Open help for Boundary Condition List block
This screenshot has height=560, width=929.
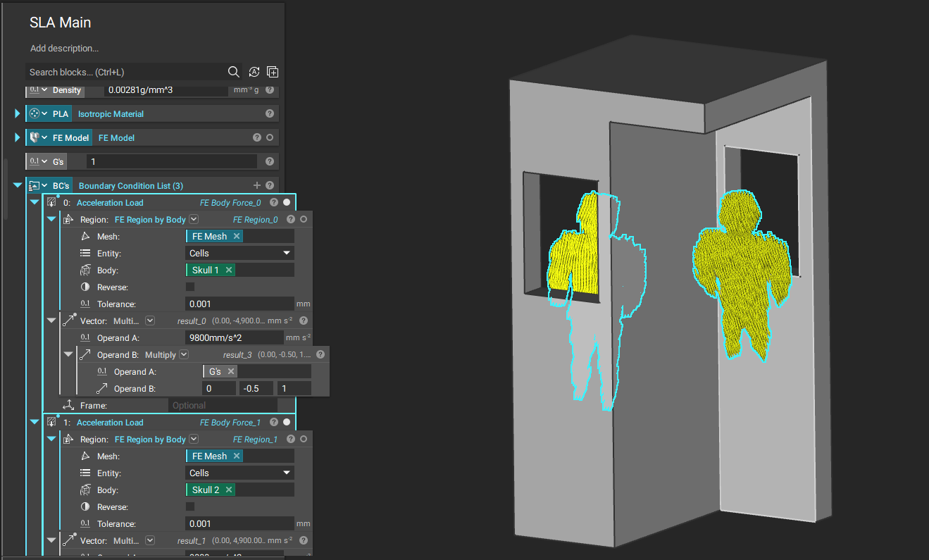[270, 185]
